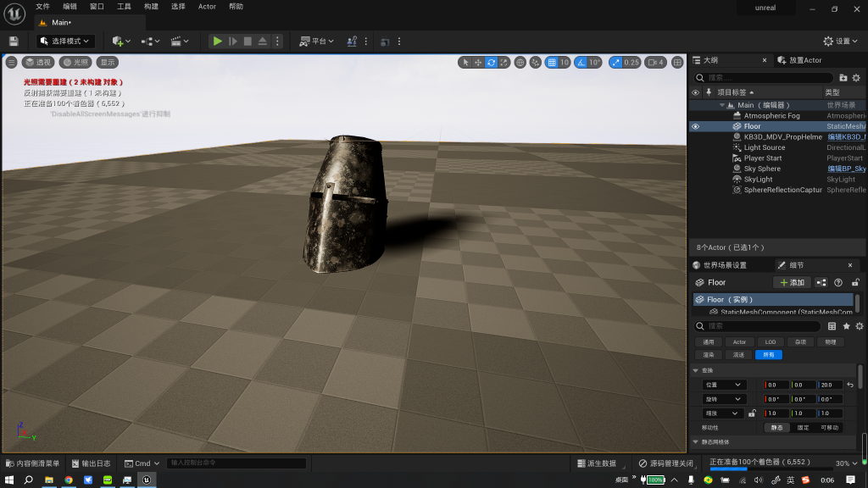Open the 编辑KB3D blueprint link
868x488 pixels.
pyautogui.click(x=847, y=137)
